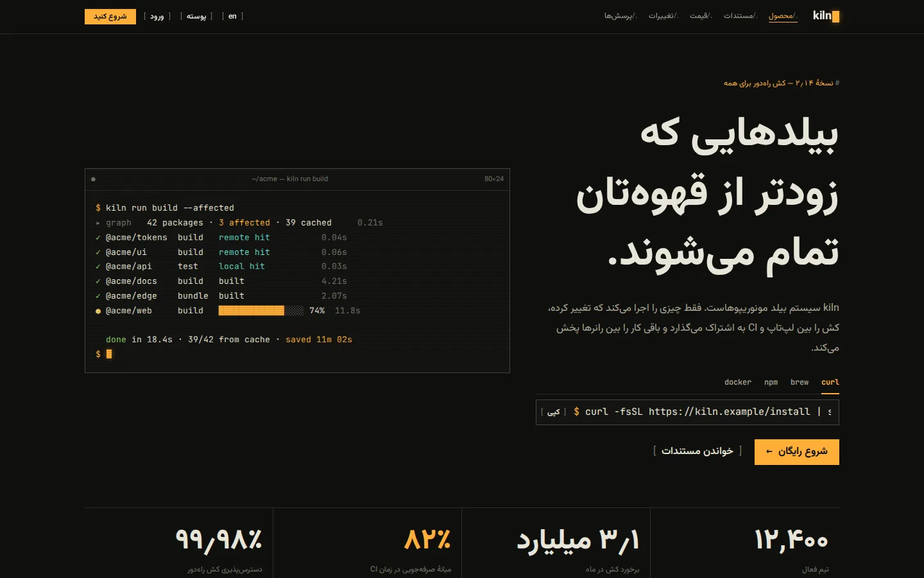Click the terminal title '~/acme — kiln run build'
The height and width of the screenshot is (578, 924).
click(x=290, y=179)
